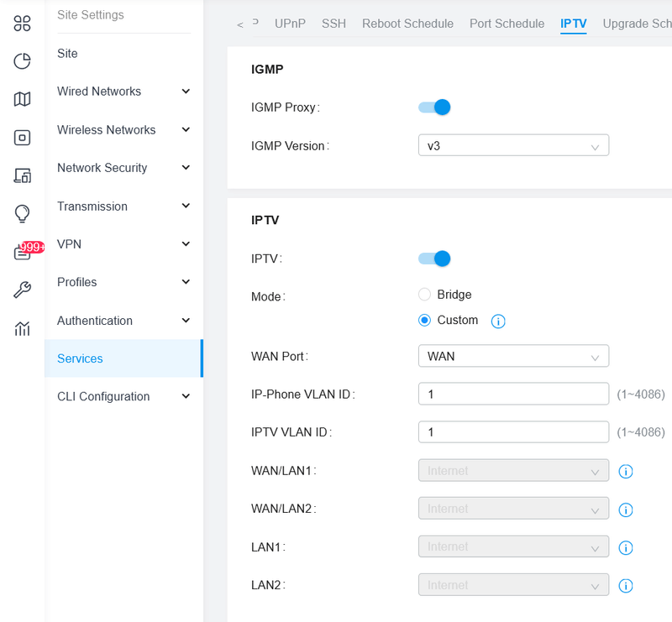This screenshot has height=622, width=672.
Task: Select the Bridge mode radio button
Action: (424, 295)
